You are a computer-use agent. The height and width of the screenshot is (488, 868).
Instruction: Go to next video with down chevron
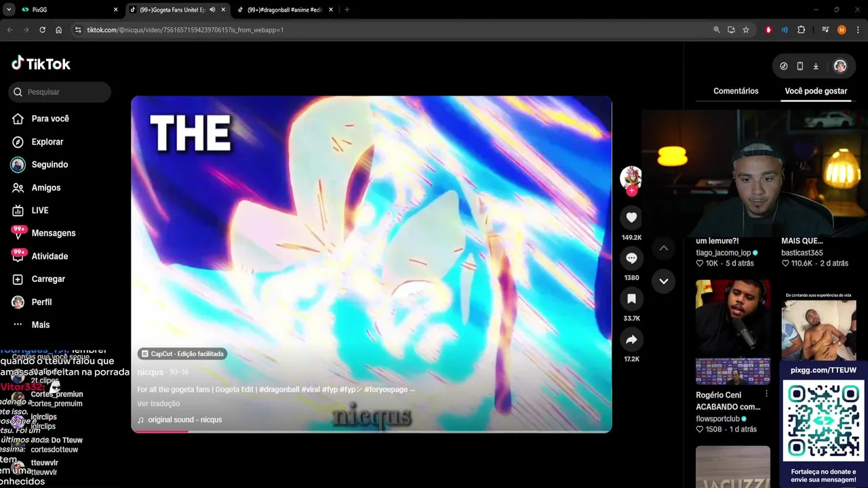pyautogui.click(x=664, y=281)
